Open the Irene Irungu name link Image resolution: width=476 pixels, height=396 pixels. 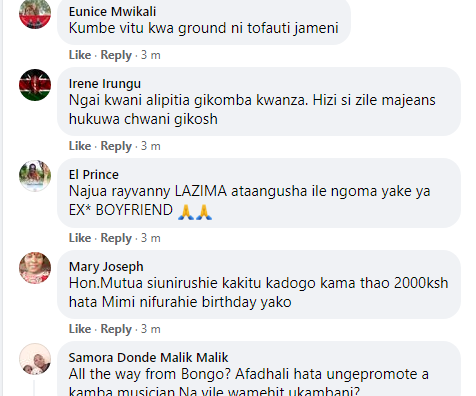point(105,84)
